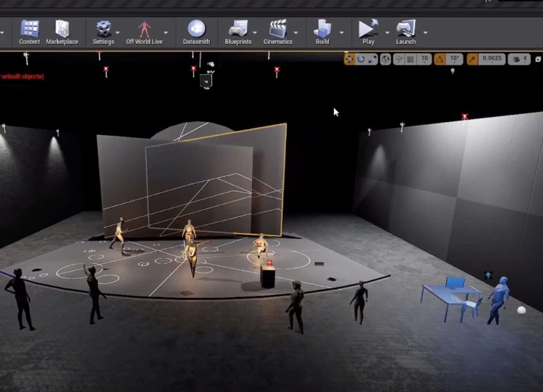This screenshot has width=543, height=392.
Task: Open the rotation snap 10° dropdown
Action: pyautogui.click(x=454, y=59)
